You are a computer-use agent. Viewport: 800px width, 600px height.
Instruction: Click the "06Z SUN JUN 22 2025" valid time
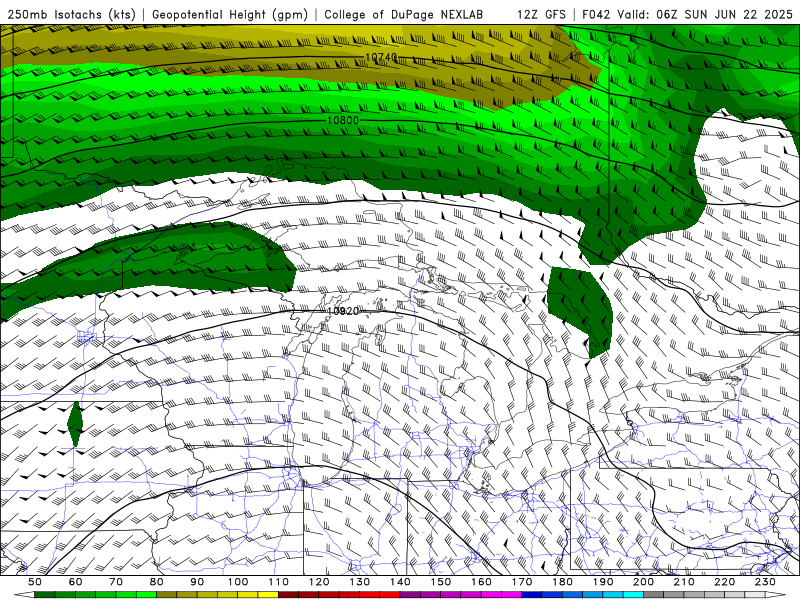[x=724, y=15]
